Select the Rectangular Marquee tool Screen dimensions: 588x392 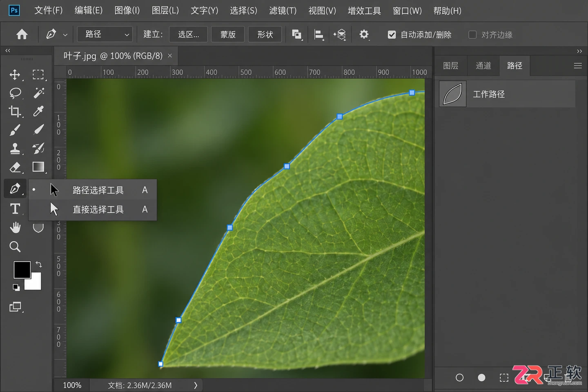tap(38, 74)
